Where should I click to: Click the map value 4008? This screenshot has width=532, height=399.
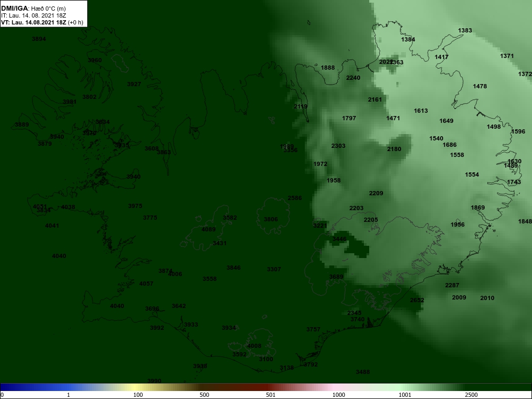pyautogui.click(x=254, y=346)
